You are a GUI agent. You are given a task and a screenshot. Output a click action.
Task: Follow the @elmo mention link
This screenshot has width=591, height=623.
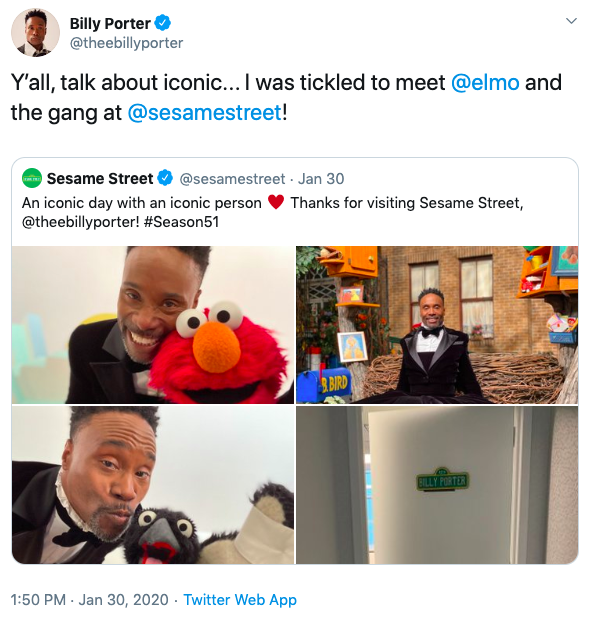tap(485, 83)
